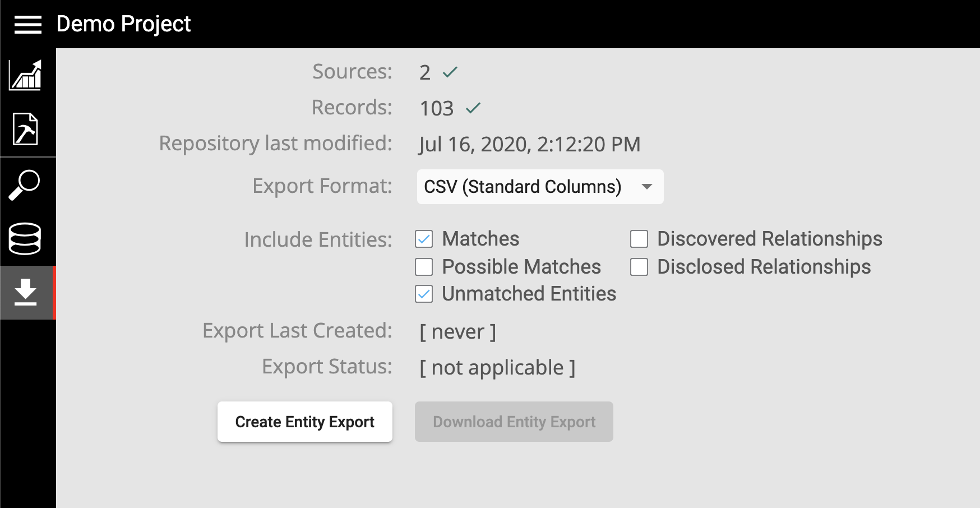Click the Demo Project title
The width and height of the screenshot is (980, 508).
pos(123,24)
